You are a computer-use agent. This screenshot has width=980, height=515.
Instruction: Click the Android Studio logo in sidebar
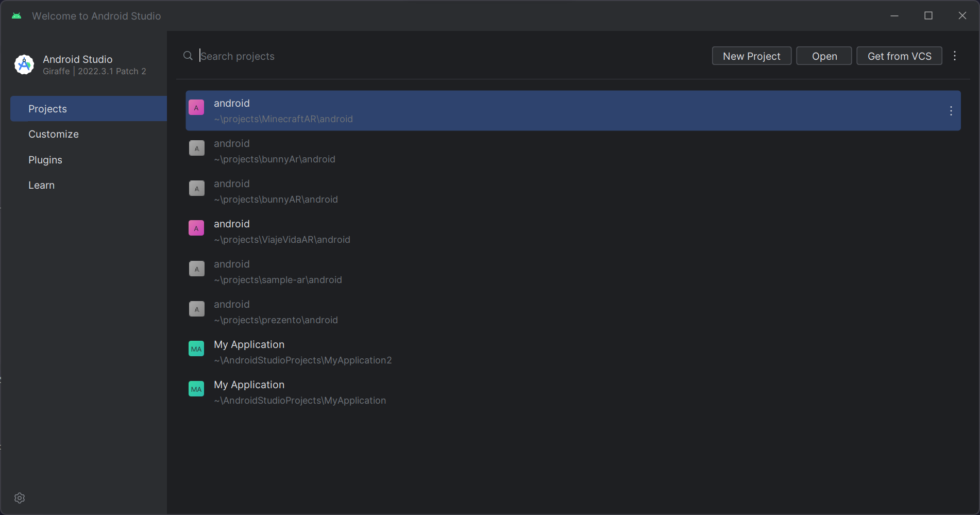pos(24,64)
